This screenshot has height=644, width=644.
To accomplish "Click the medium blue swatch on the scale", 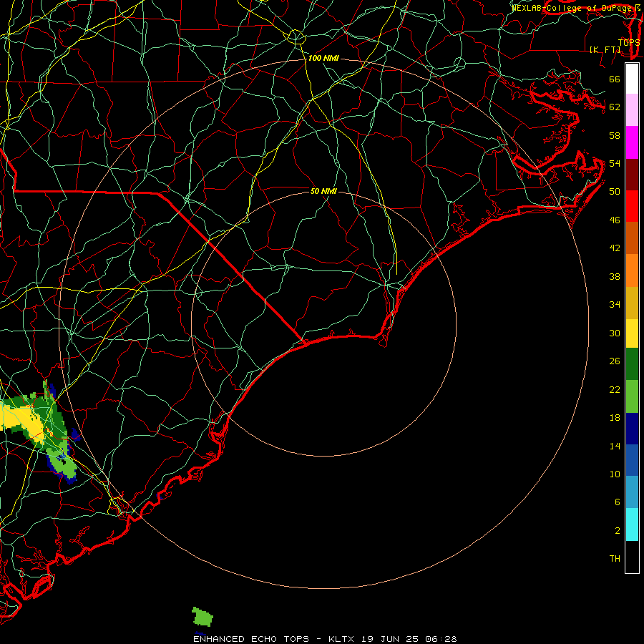I will pos(632,460).
